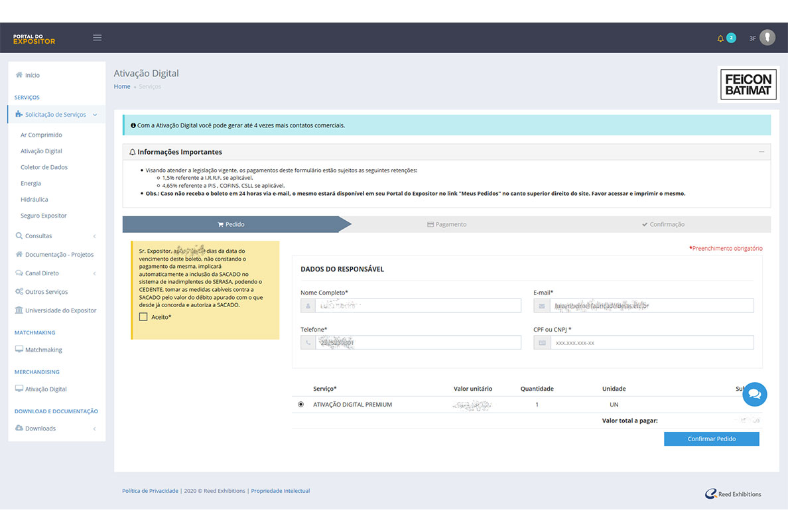
Task: Open Documentação - Projetos in the sidebar
Action: [59, 255]
